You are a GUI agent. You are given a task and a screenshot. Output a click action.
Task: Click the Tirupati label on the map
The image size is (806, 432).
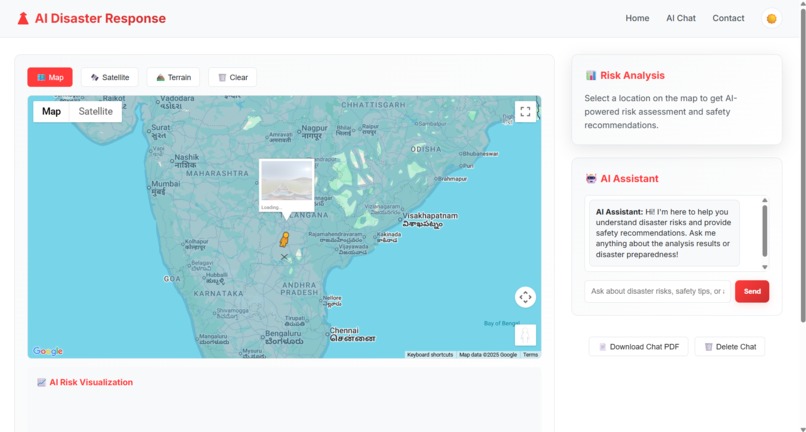[295, 321]
